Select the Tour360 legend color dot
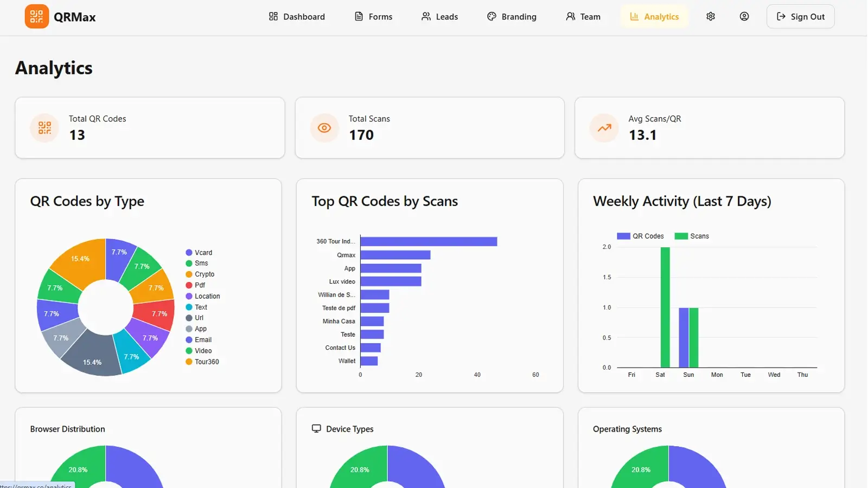 click(189, 362)
